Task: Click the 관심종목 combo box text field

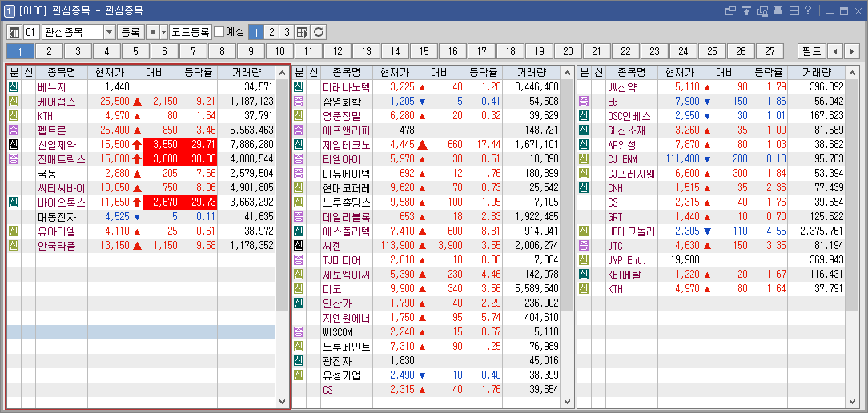Action: (72, 32)
